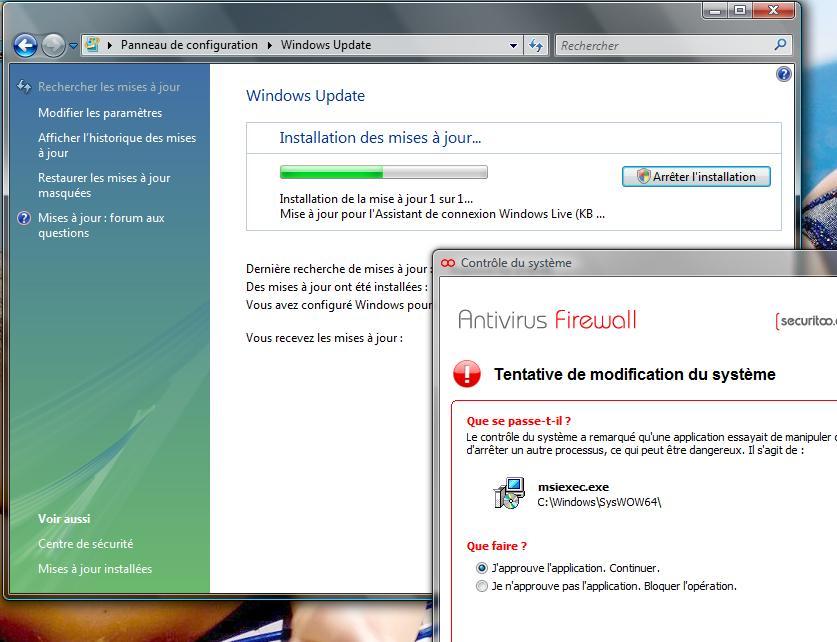Click the greyed Forward arrow button

[53, 45]
